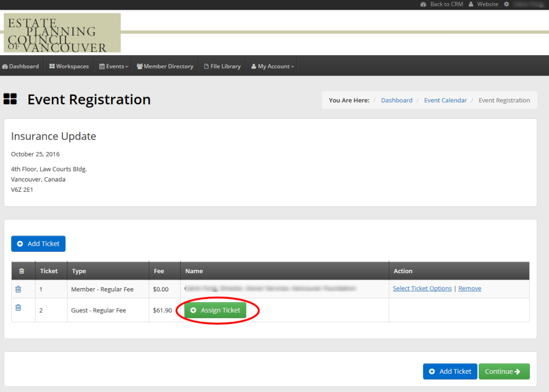Open the File Library page
The image size is (549, 392).
point(222,65)
